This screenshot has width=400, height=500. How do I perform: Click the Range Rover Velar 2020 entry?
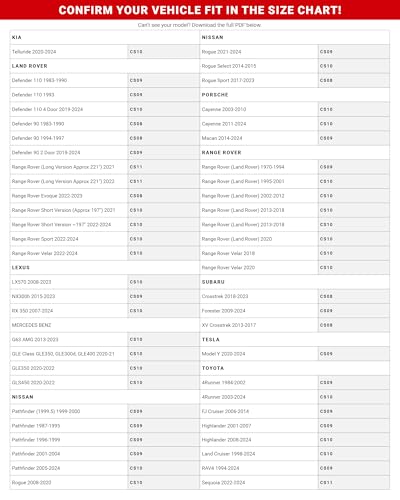coord(228,268)
